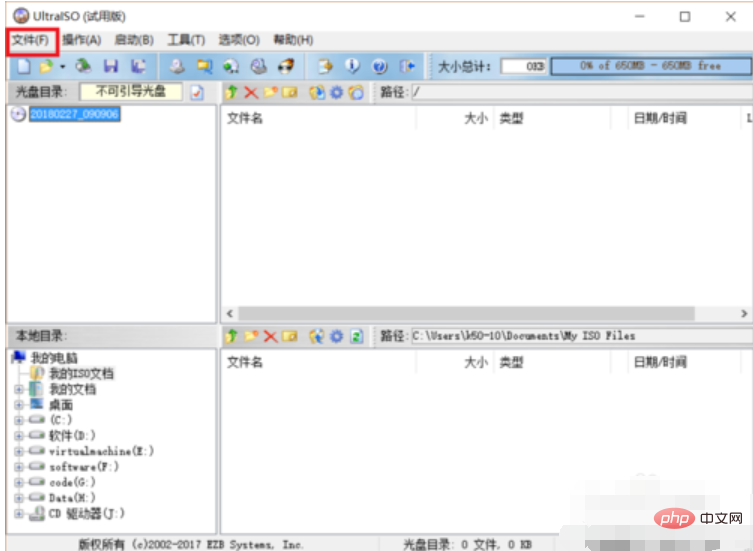Screen dimensions: 753x551
Task: Go up one level in the local pane toolbar
Action: 232,336
